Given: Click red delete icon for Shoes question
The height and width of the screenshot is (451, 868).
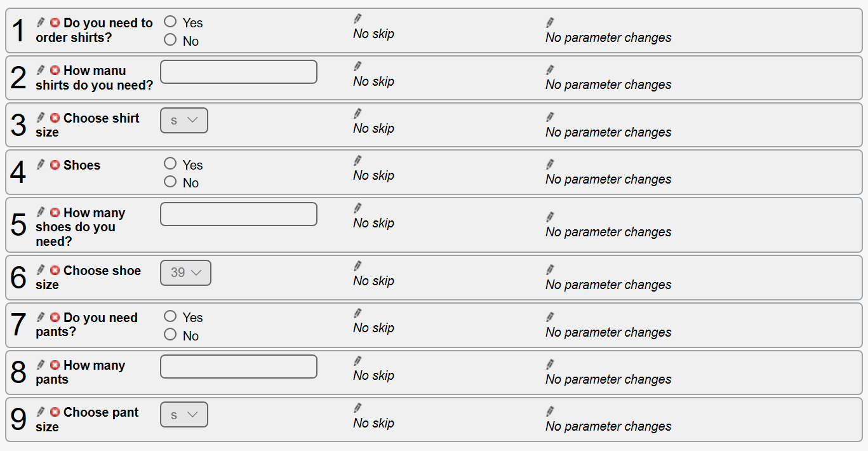Looking at the screenshot, I should pos(55,165).
